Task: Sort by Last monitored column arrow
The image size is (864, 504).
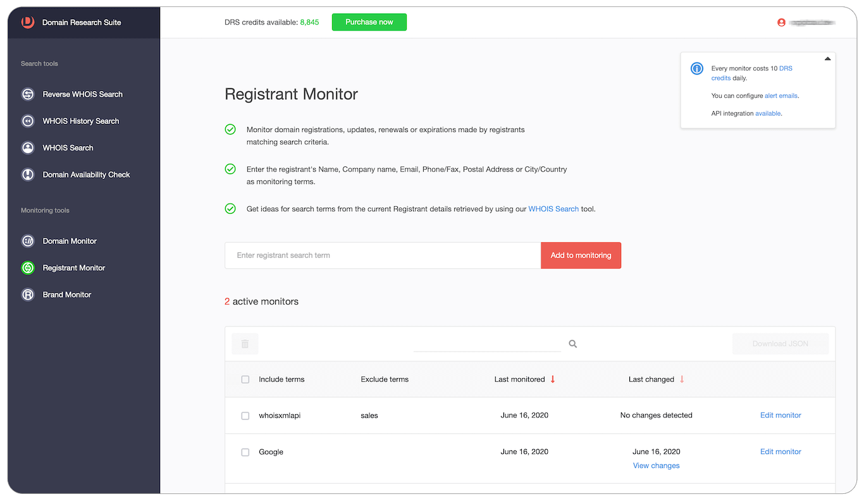Action: [553, 379]
